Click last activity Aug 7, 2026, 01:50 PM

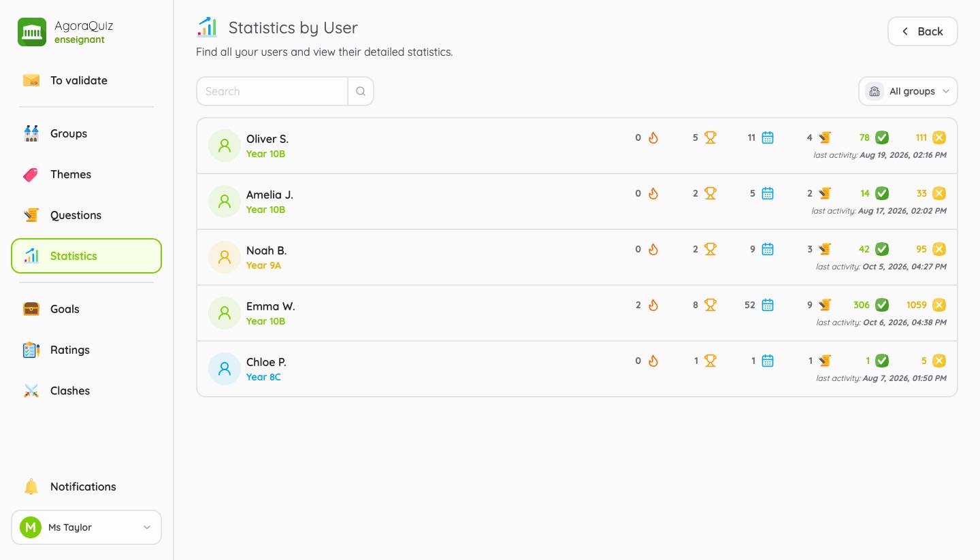[881, 378]
